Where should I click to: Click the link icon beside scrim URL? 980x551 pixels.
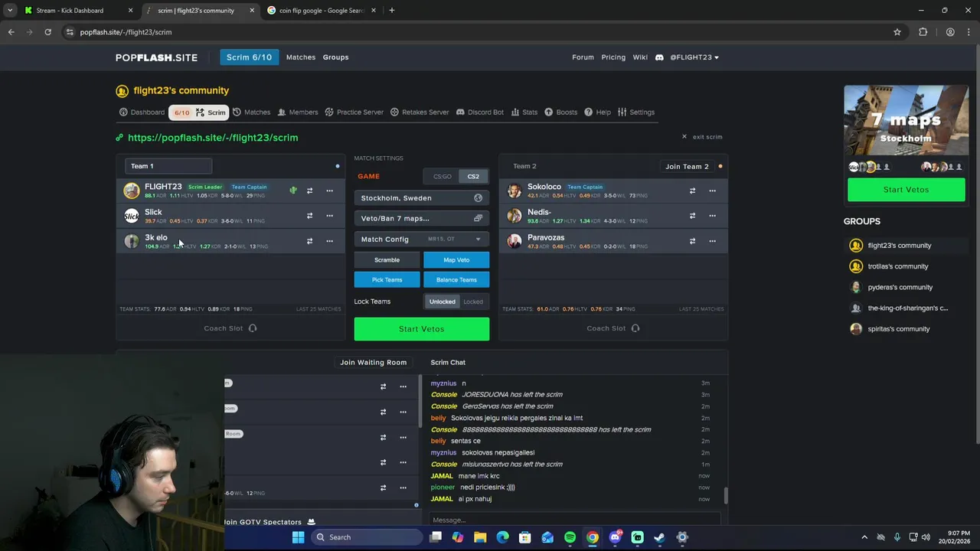pos(119,138)
